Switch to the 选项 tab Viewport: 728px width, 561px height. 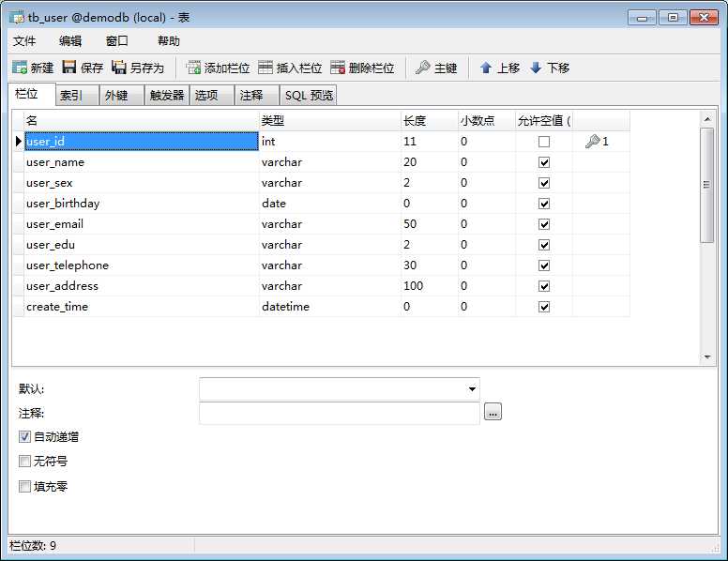(212, 95)
